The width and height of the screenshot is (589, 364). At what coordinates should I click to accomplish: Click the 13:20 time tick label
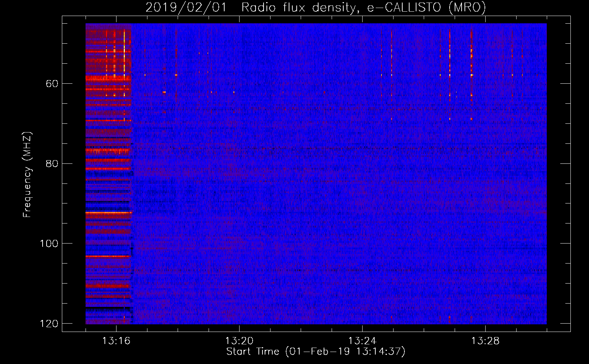239,341
